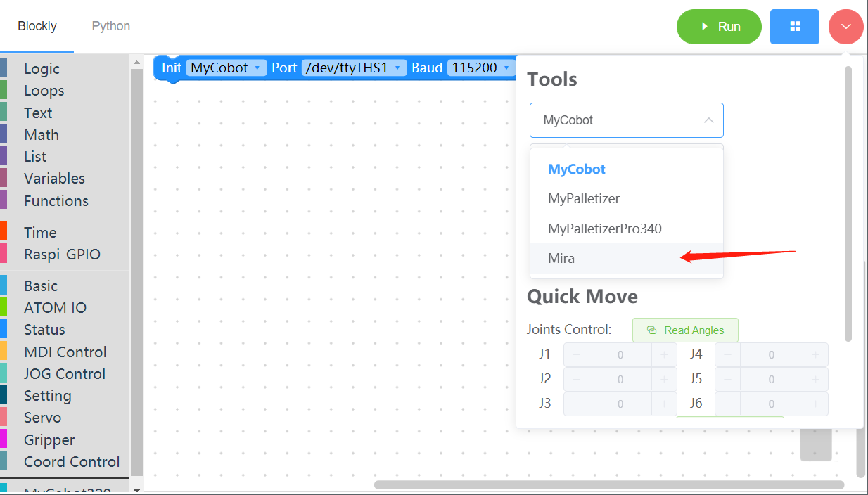Collapse the Tools robot model combo box

click(x=627, y=120)
